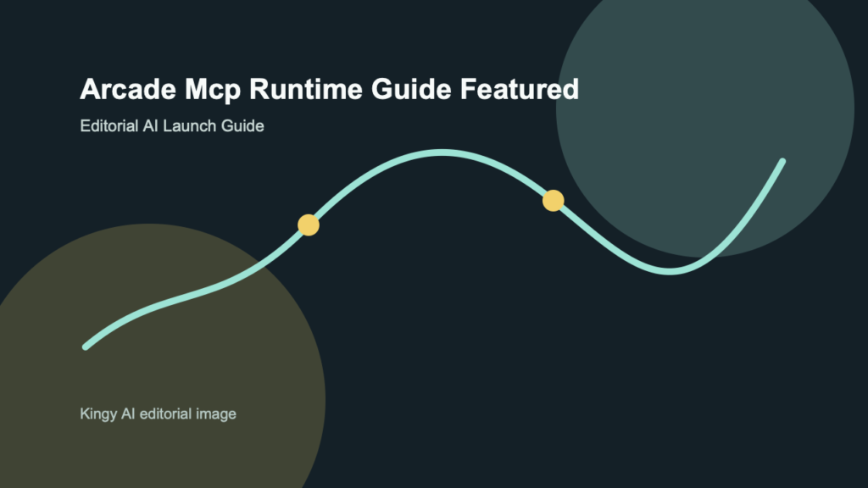Click the subtitle 'Editorial AI Launch Guide'
The height and width of the screenshot is (488, 868).
[x=171, y=126]
